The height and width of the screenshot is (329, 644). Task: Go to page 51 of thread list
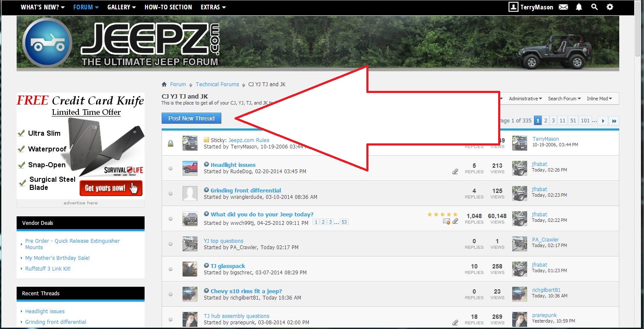[x=573, y=121]
